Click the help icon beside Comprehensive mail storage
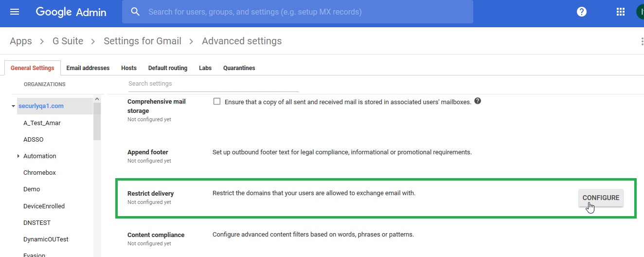 pyautogui.click(x=478, y=101)
